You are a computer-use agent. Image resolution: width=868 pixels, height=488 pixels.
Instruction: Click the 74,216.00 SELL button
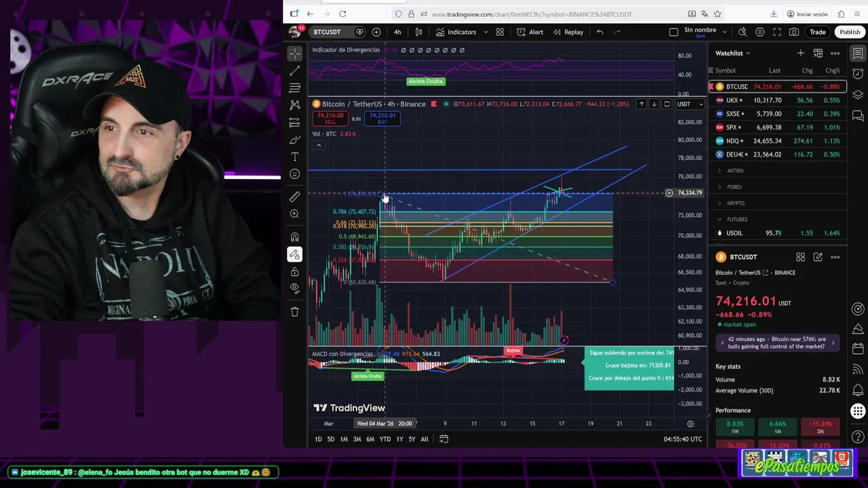[330, 119]
